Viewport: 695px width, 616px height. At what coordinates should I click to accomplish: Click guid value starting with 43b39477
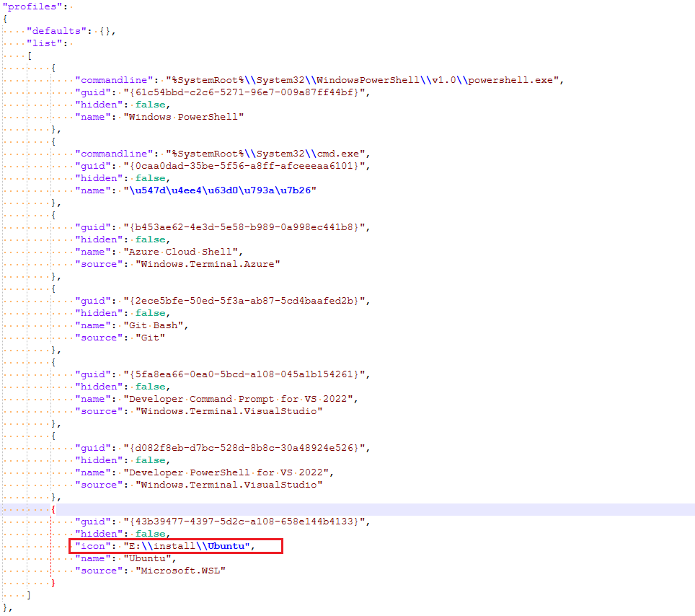click(244, 522)
